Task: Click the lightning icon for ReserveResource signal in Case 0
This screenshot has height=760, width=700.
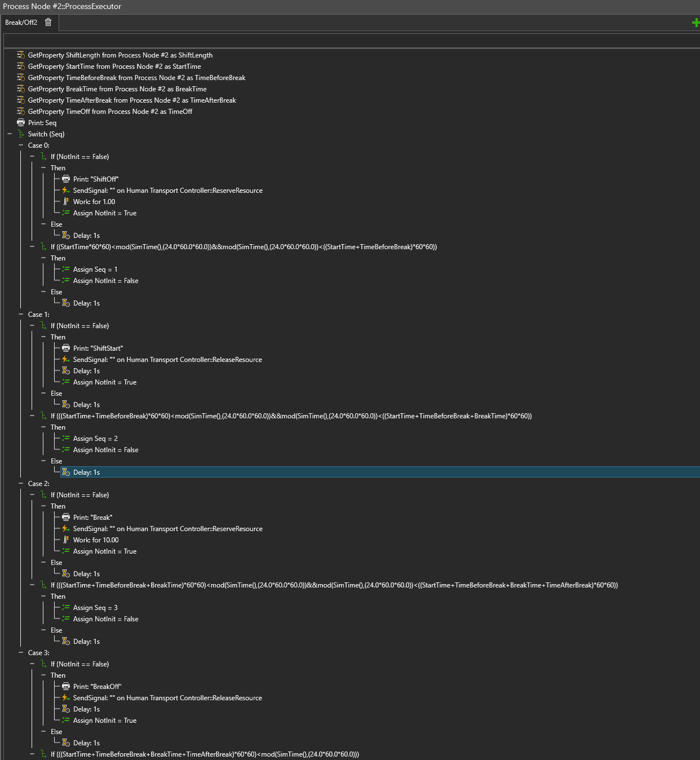Action: pos(66,191)
